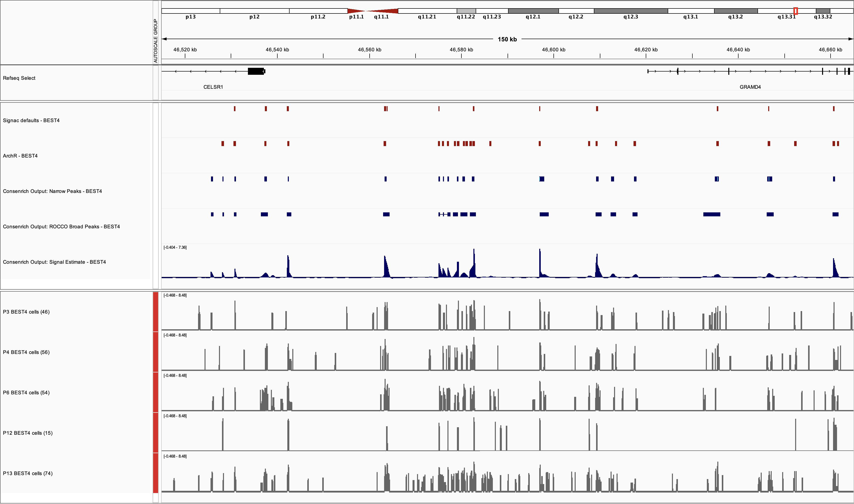
Task: Click the red region marker on ideogram
Action: pos(795,11)
